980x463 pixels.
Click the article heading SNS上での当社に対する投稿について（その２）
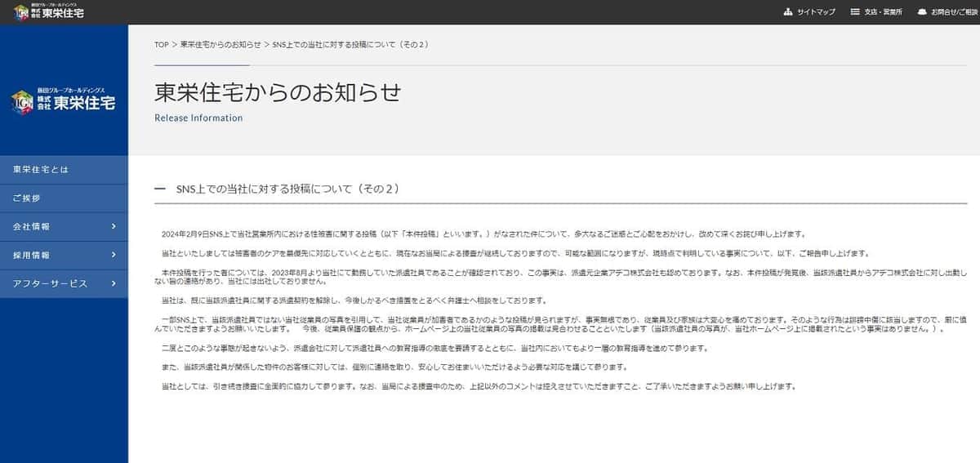coord(287,189)
